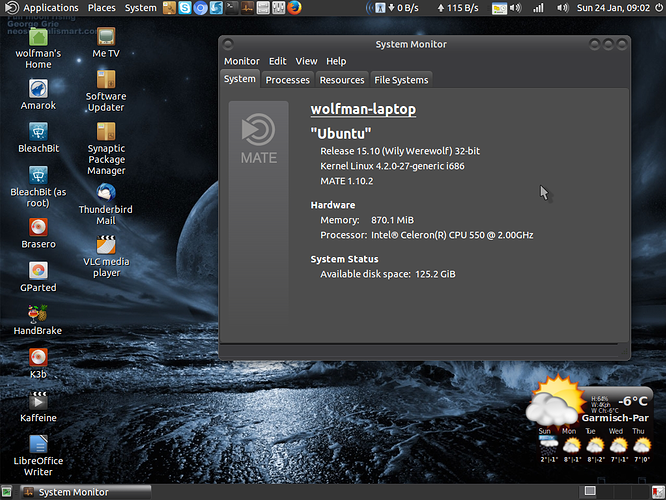
Task: Open BleachBit (as root) icon
Action: coord(38,175)
